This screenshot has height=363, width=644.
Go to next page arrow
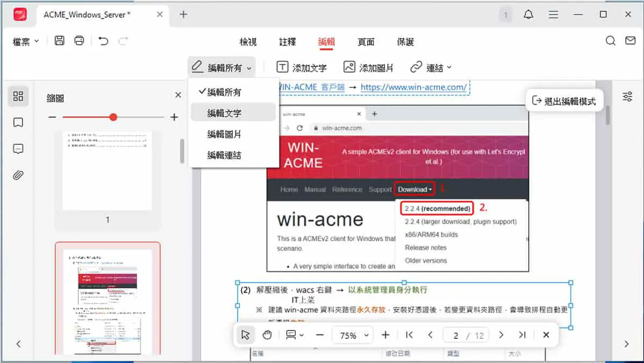pyautogui.click(x=501, y=335)
